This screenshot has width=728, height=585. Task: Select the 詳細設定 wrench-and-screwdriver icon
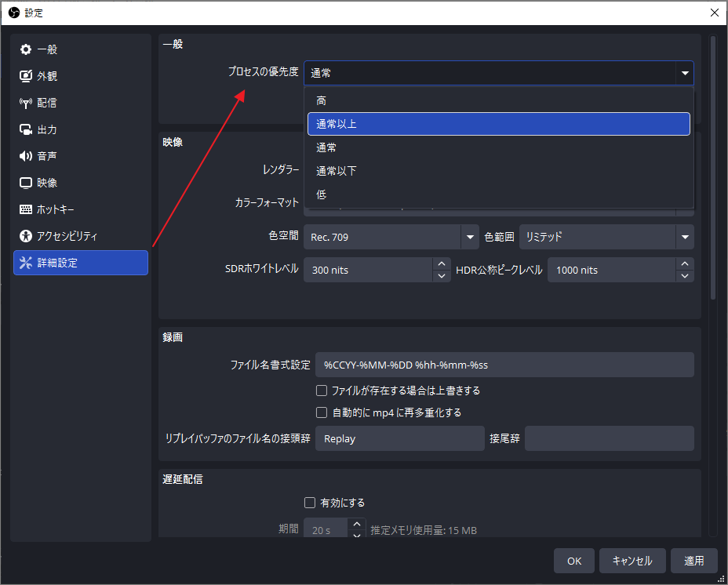click(27, 263)
